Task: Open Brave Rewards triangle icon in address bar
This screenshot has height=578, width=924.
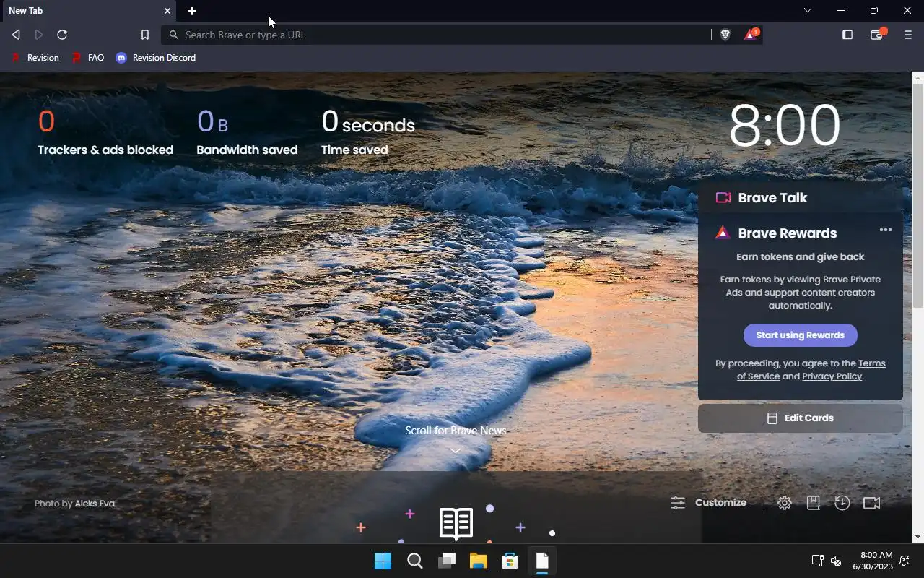Action: click(x=751, y=35)
